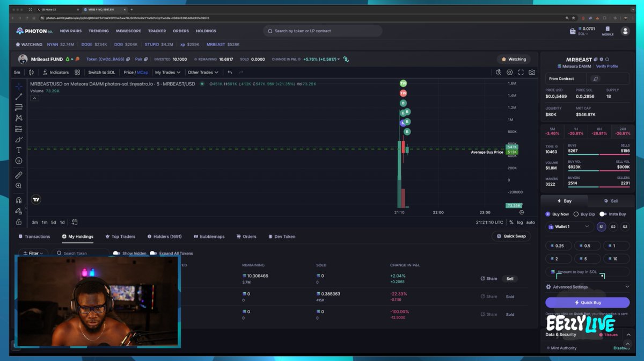Open the Transactions tab
Image resolution: width=644 pixels, height=361 pixels.
tap(34, 236)
